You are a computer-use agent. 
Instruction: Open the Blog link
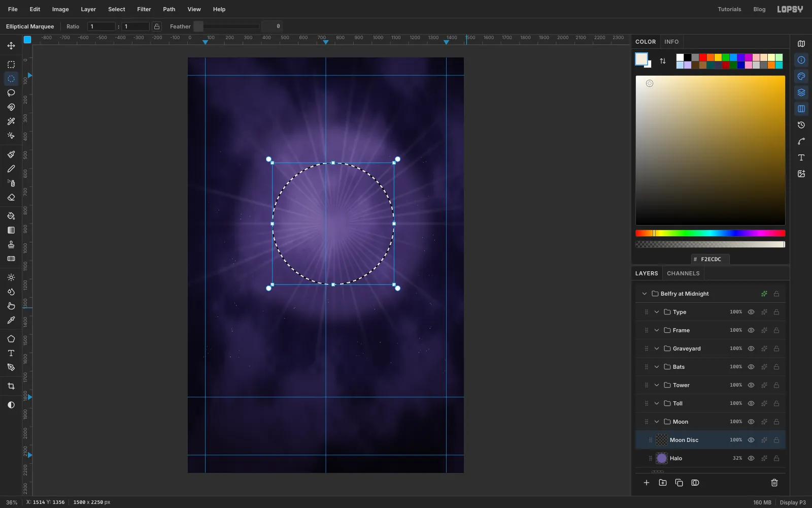tap(759, 9)
